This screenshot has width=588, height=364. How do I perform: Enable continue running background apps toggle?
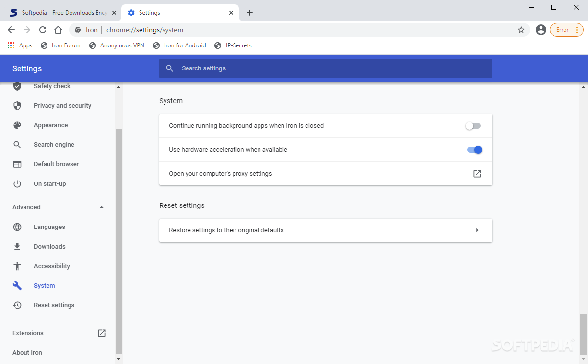click(x=473, y=126)
